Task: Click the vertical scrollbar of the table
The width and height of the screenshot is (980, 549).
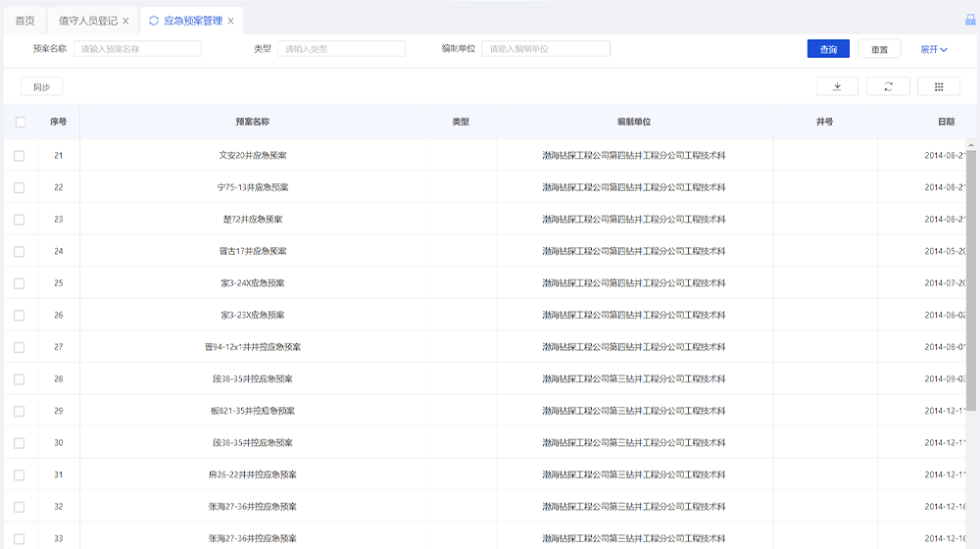Action: (x=971, y=294)
